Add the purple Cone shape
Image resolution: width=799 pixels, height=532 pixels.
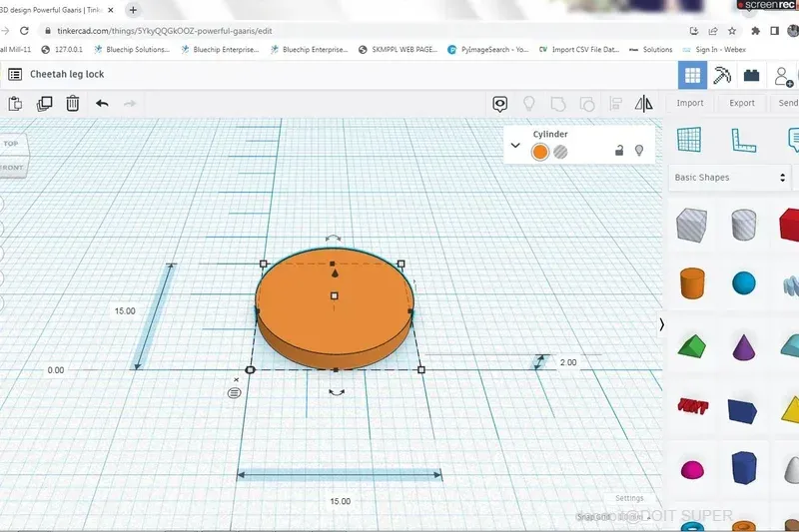(x=743, y=346)
